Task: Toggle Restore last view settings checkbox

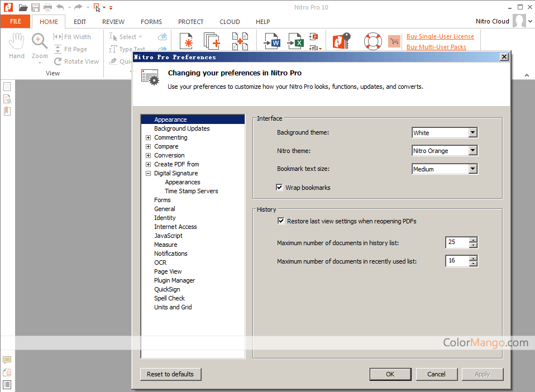Action: tap(281, 221)
